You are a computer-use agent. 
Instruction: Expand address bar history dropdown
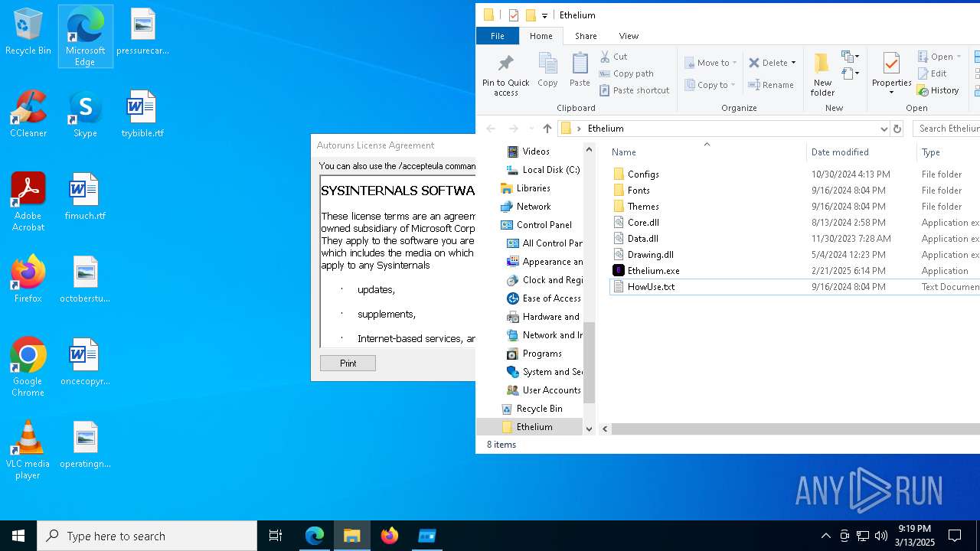tap(884, 129)
